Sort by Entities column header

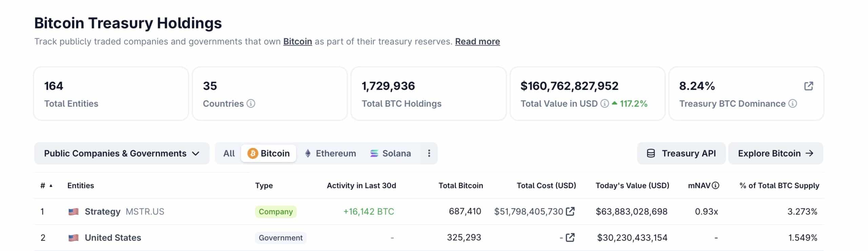81,185
